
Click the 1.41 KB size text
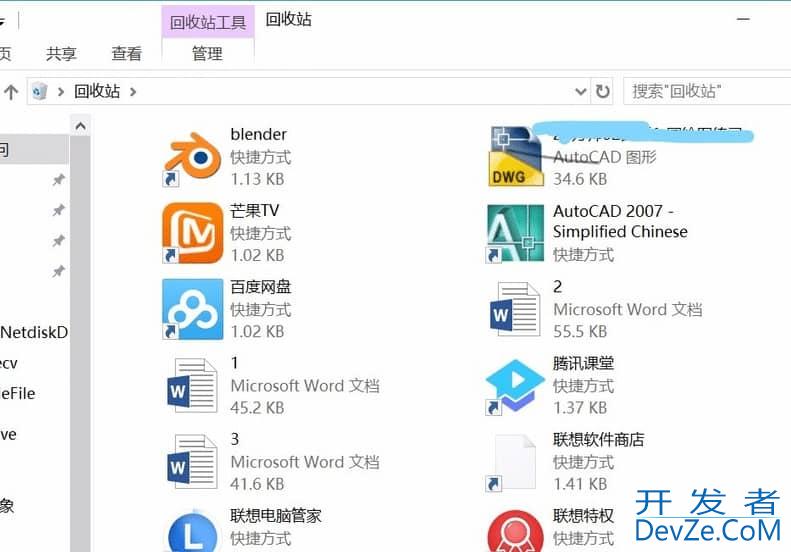point(580,484)
